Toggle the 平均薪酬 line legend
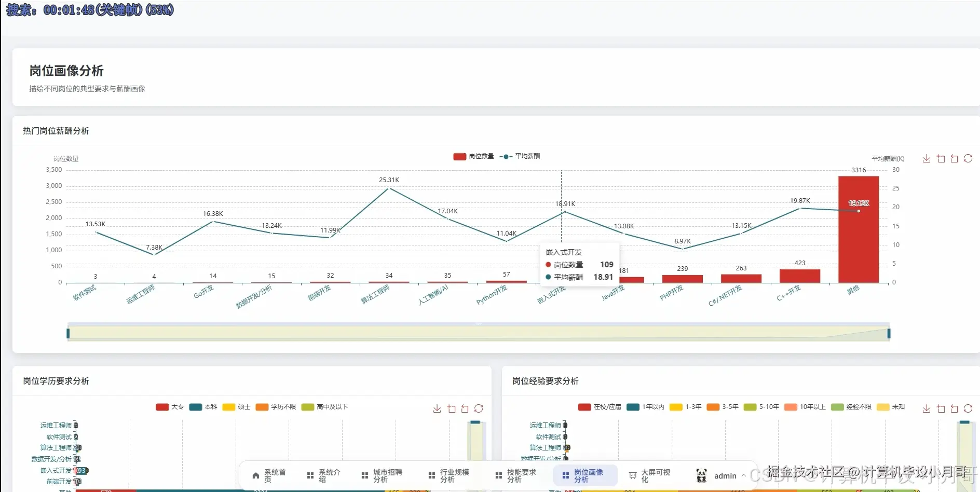980x492 pixels. coord(520,156)
